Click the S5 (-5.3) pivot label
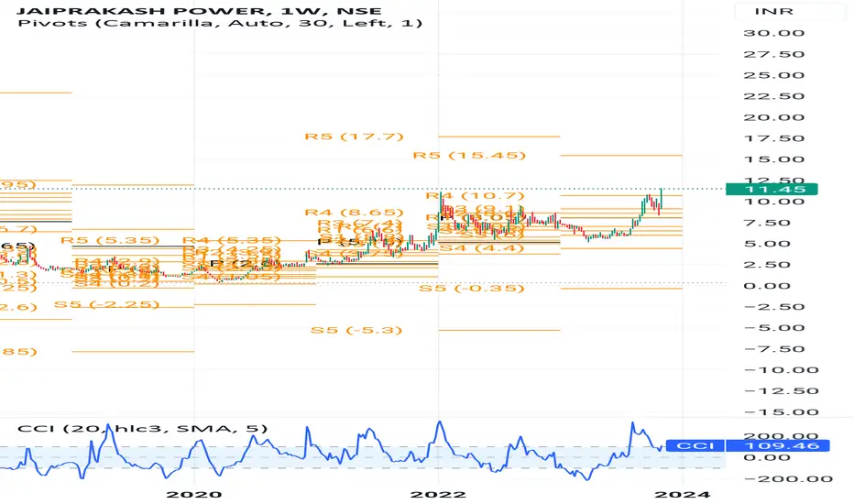Viewport: 854px width, 504px height. (x=356, y=330)
